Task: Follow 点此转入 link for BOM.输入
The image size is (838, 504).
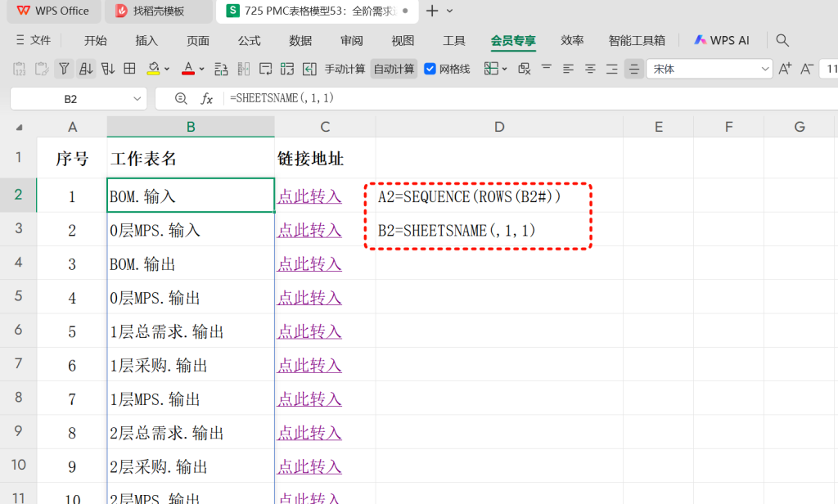Action: click(x=309, y=196)
